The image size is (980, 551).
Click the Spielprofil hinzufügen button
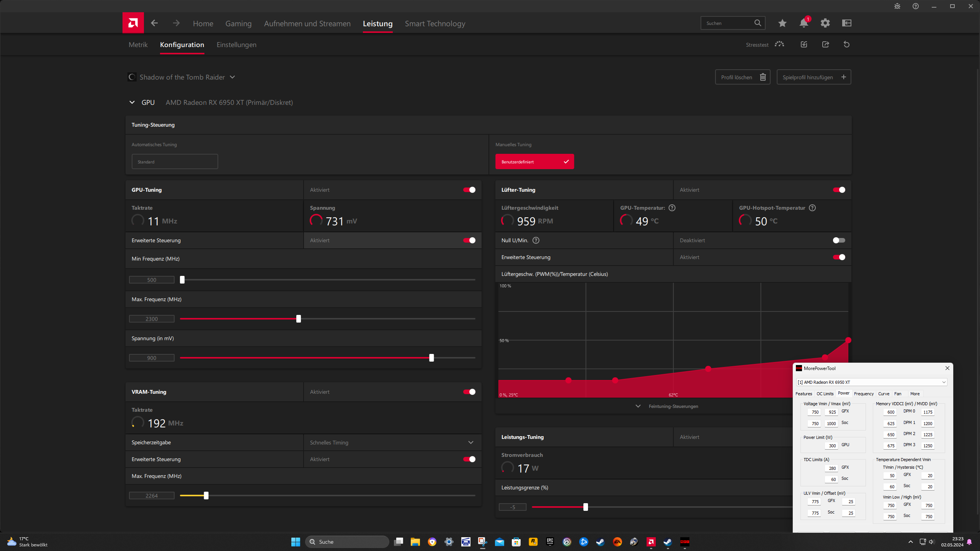(x=813, y=77)
